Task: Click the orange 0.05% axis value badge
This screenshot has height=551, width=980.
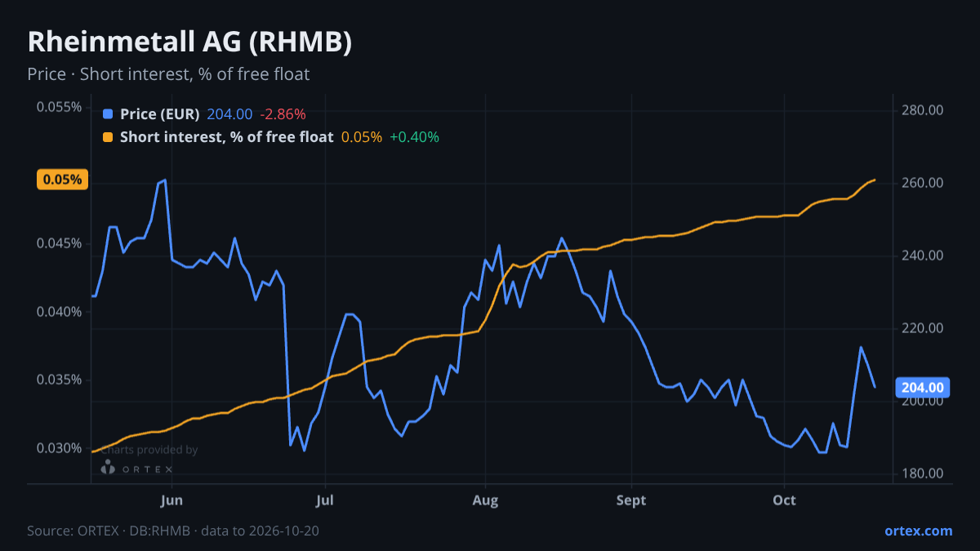Action: [x=62, y=180]
